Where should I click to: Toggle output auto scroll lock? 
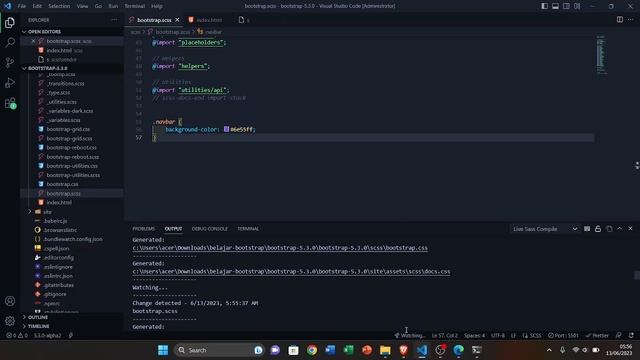(x=598, y=229)
